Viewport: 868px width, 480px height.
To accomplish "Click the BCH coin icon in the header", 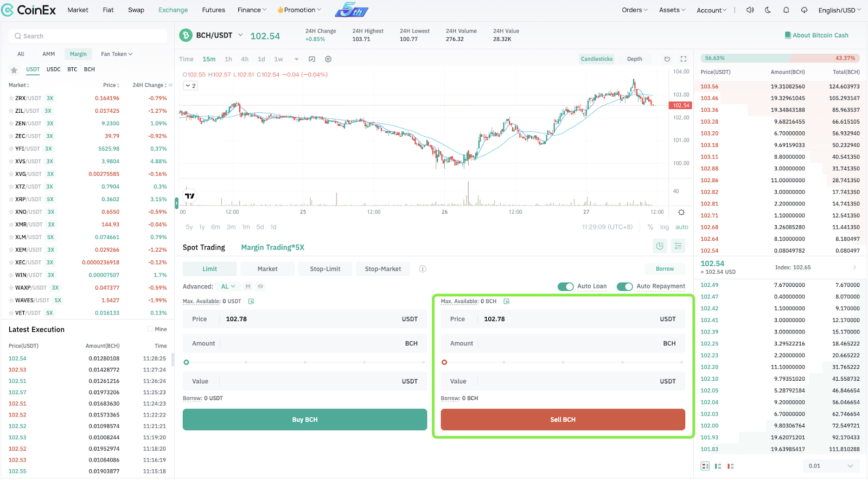I will tap(186, 35).
